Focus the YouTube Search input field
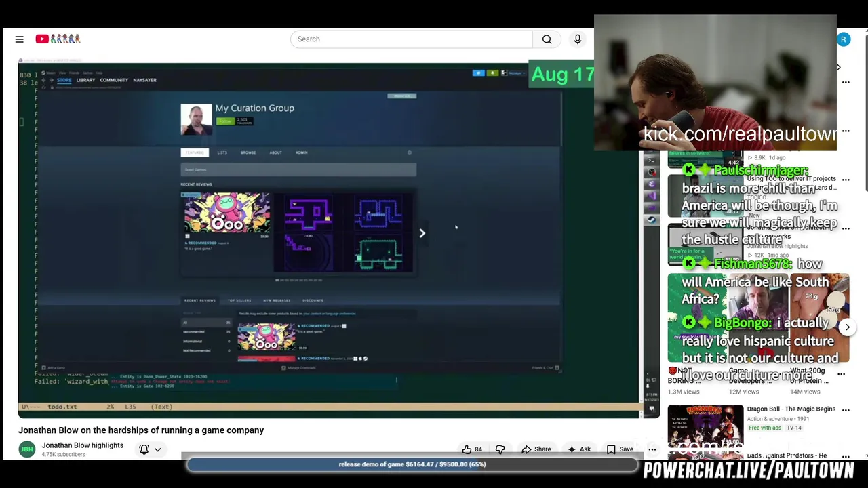Screen dimensions: 868x488 click(412, 39)
